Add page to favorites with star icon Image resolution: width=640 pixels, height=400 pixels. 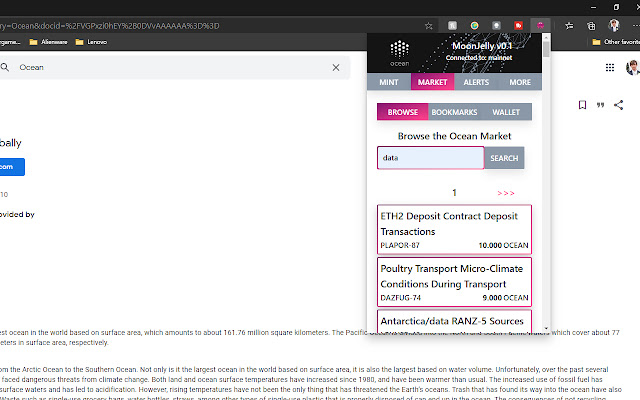pos(429,26)
